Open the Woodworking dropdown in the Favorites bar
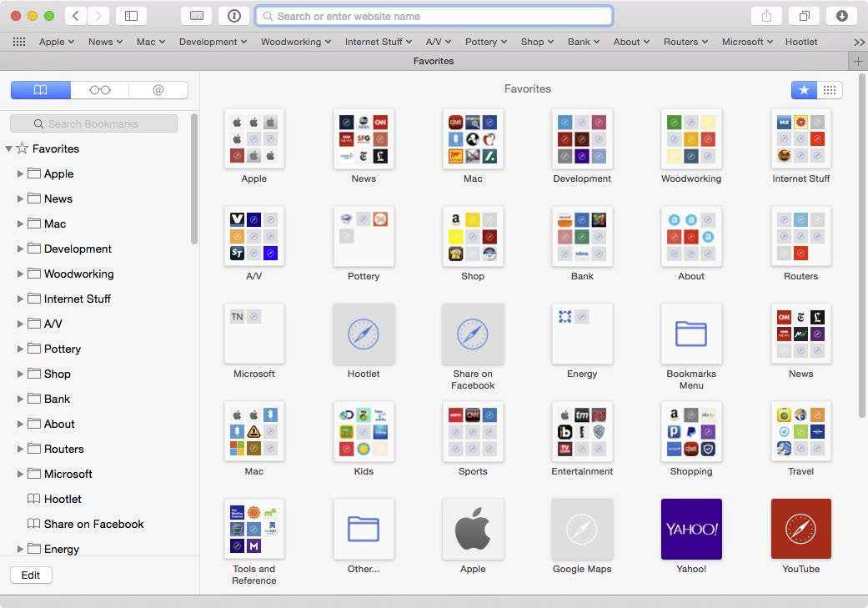Screen dimensions: 868x608 (296, 42)
